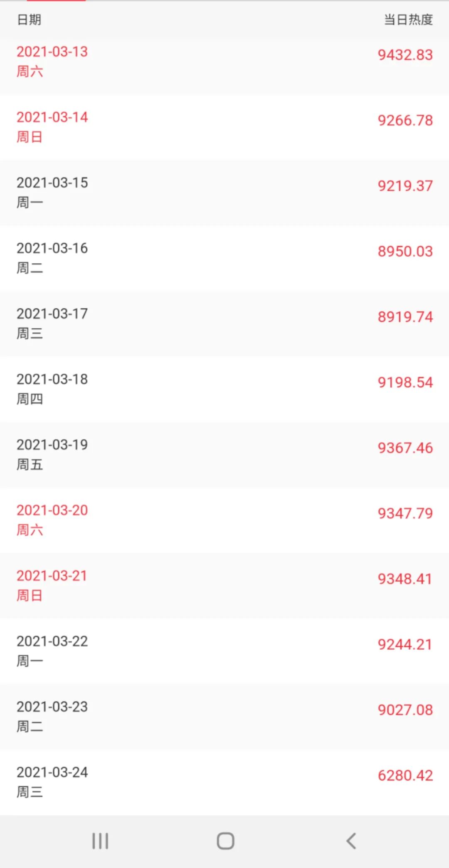Open the 2021-03-21 周日 entry

click(x=52, y=585)
